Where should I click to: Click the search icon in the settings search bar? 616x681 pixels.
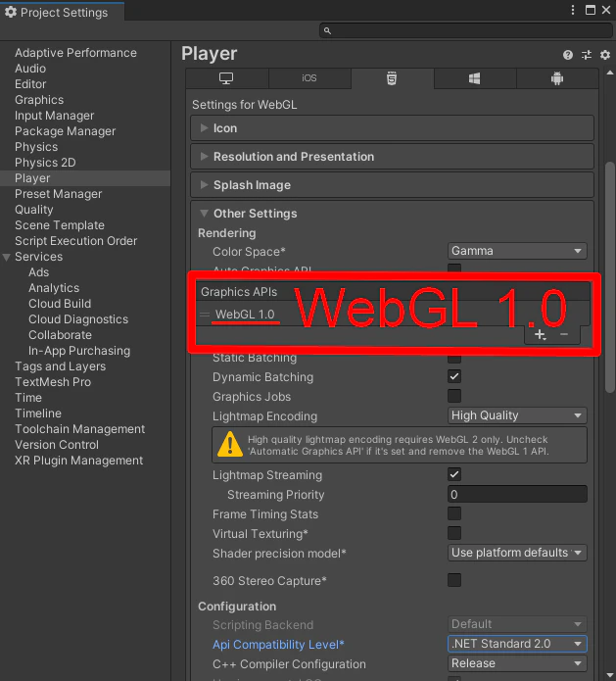[x=327, y=30]
